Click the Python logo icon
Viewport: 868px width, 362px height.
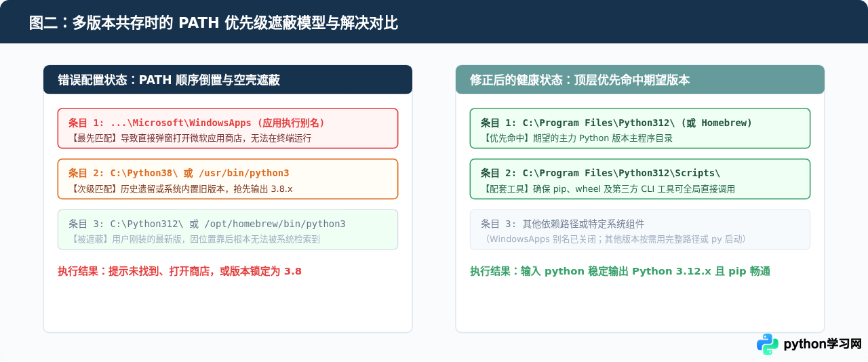click(768, 344)
